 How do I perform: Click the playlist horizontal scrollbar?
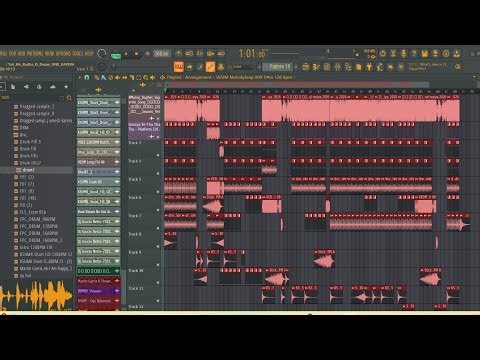tap(297, 84)
